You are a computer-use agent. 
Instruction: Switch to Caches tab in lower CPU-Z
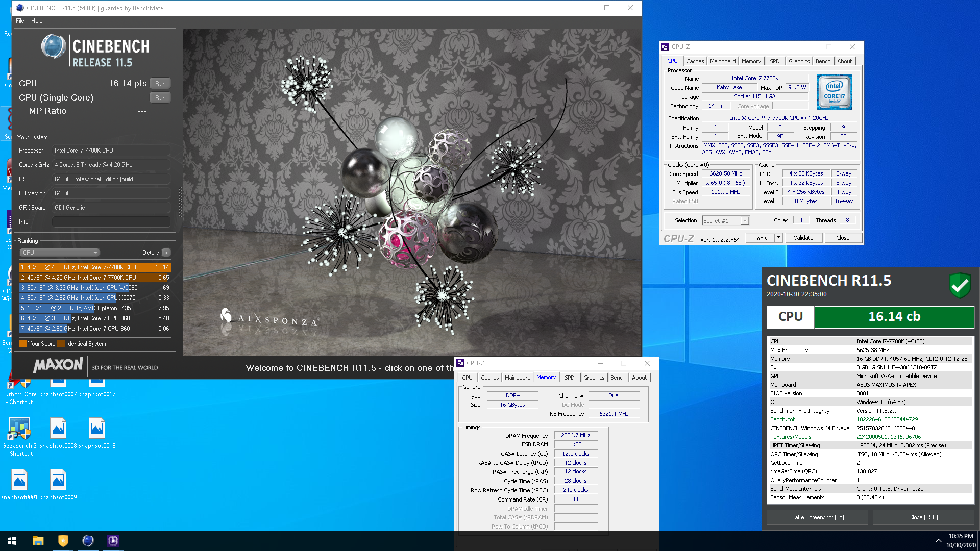(x=489, y=378)
